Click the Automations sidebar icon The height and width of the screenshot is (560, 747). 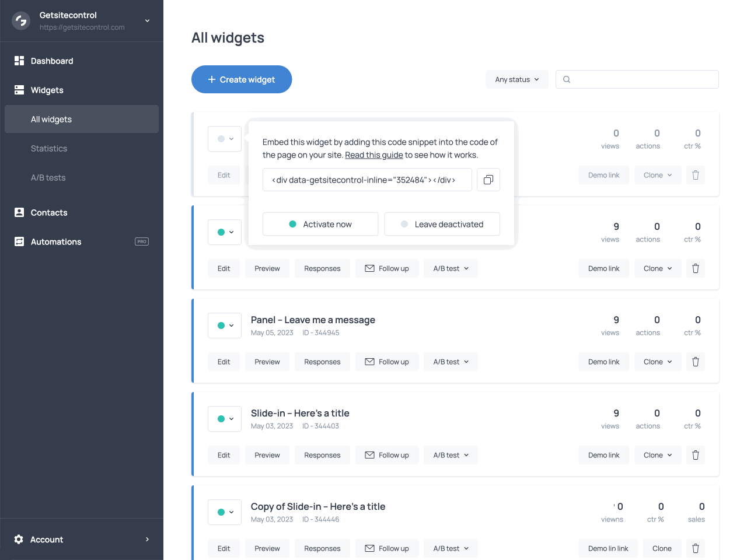pos(18,242)
